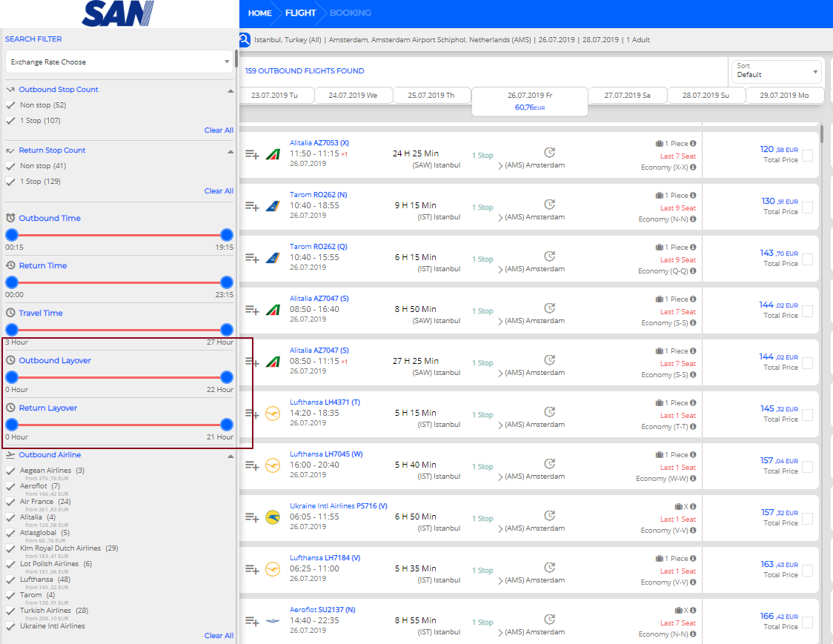Image resolution: width=833 pixels, height=644 pixels.
Task: Open the Exchange Rate Choose dropdown
Action: 119,62
